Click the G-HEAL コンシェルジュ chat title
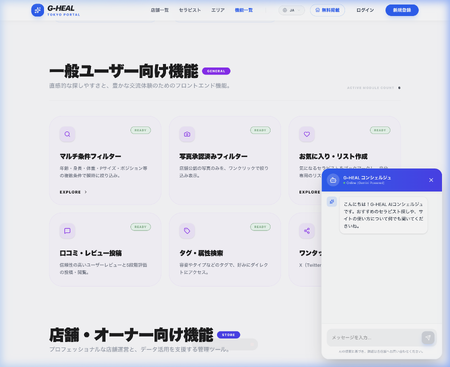Screen dimensions: 450x367 click(367, 178)
